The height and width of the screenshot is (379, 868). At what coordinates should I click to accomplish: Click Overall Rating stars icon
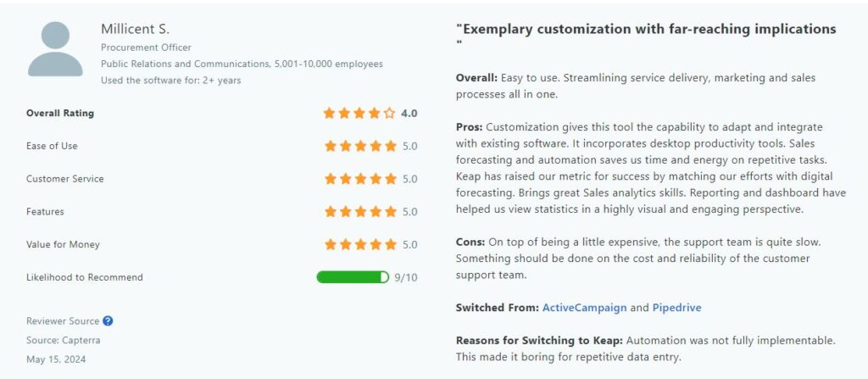(359, 113)
